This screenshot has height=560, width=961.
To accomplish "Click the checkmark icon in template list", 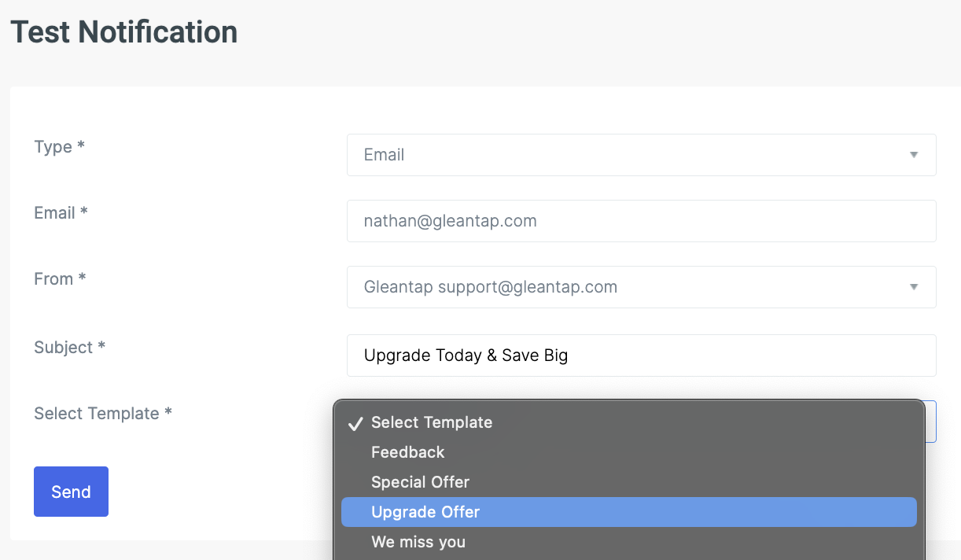I will [355, 423].
